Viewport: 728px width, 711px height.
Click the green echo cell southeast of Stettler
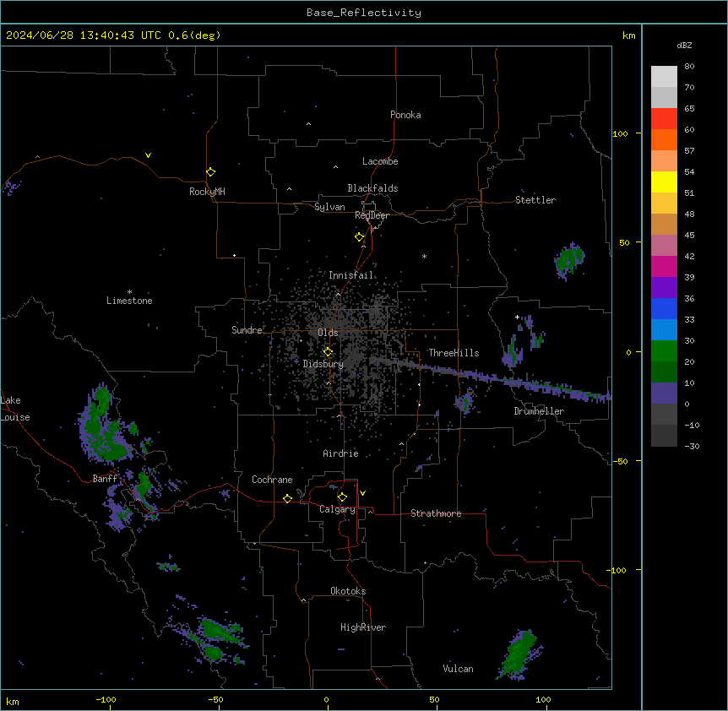tap(570, 260)
